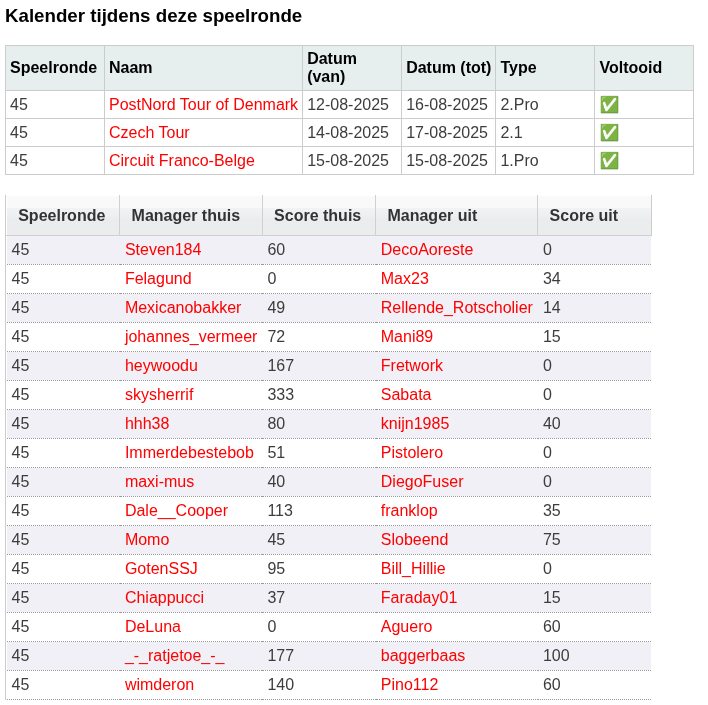Viewport: 708px width, 705px height.
Task: Sort table by the Score thuis column header
Action: 317,215
